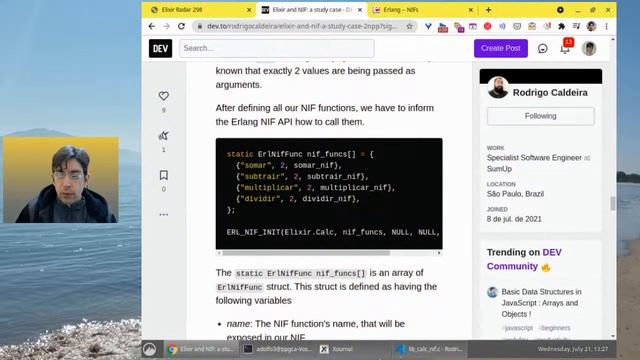The image size is (640, 360).
Task: Click the address bar URL
Action: tap(302, 26)
